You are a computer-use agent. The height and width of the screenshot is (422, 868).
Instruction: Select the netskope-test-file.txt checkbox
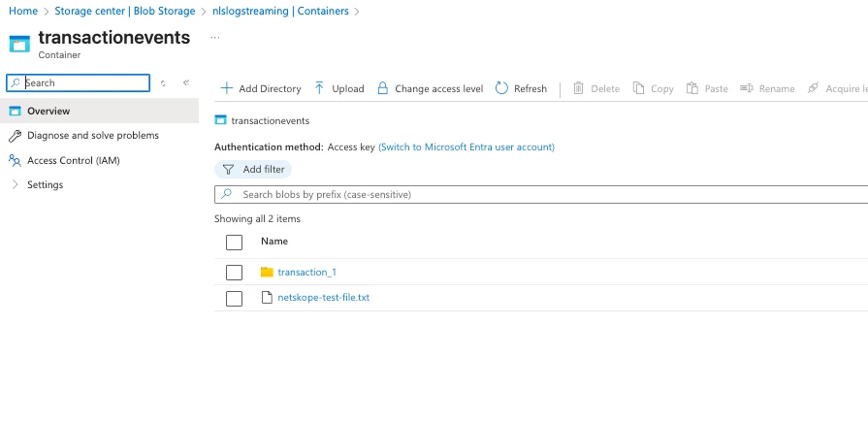coord(234,298)
